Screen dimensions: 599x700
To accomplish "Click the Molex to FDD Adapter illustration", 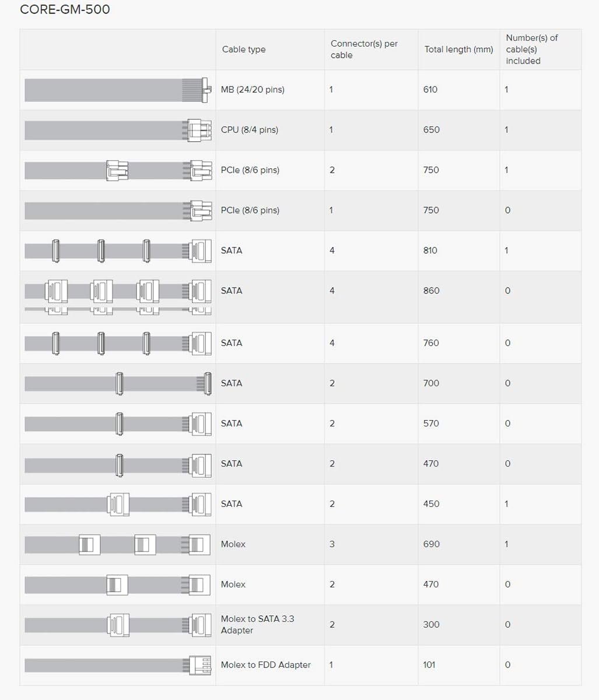I will click(117, 665).
